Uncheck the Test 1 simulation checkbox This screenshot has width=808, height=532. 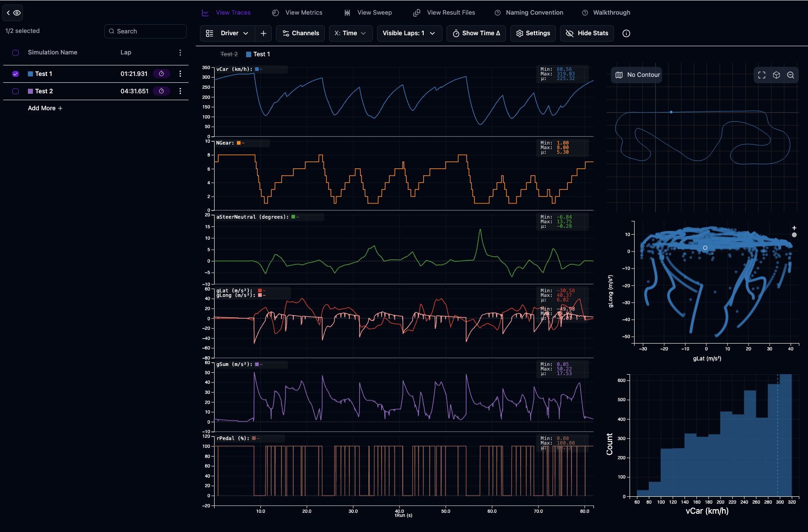(16, 74)
